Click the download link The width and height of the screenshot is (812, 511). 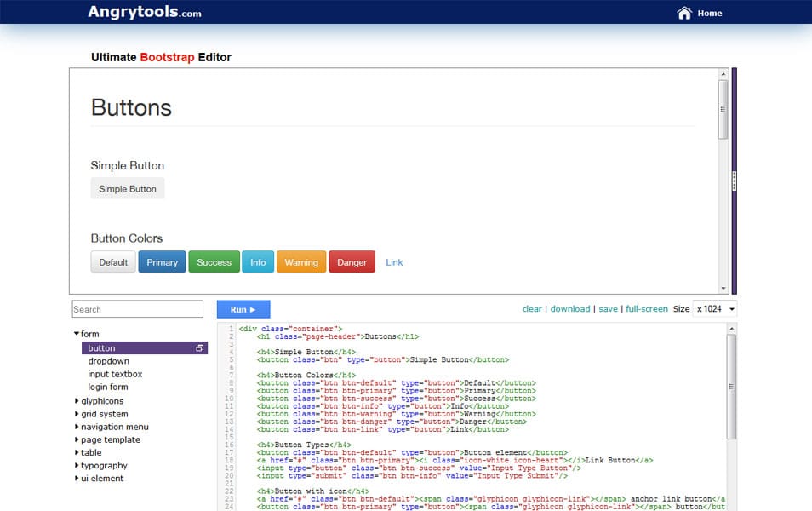coord(570,309)
